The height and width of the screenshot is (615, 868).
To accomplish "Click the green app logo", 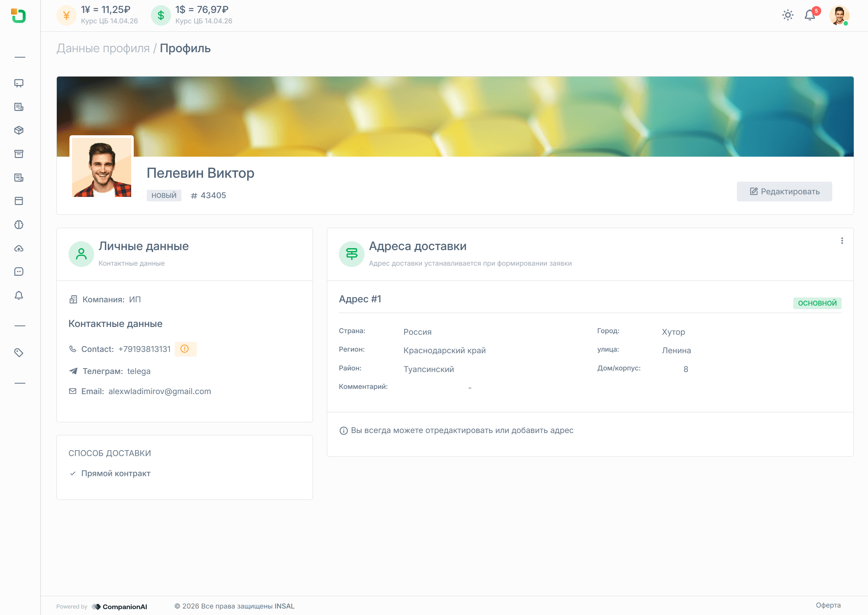I will tap(19, 16).
